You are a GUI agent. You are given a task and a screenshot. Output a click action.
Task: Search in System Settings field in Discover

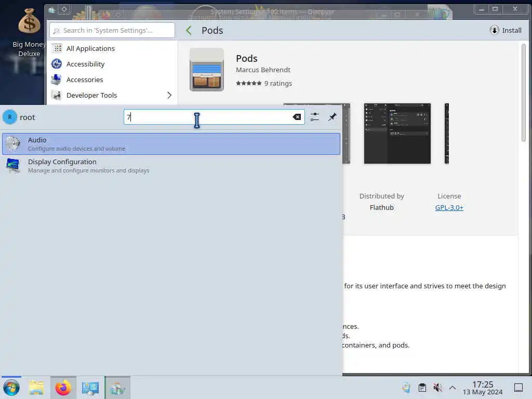tap(112, 31)
